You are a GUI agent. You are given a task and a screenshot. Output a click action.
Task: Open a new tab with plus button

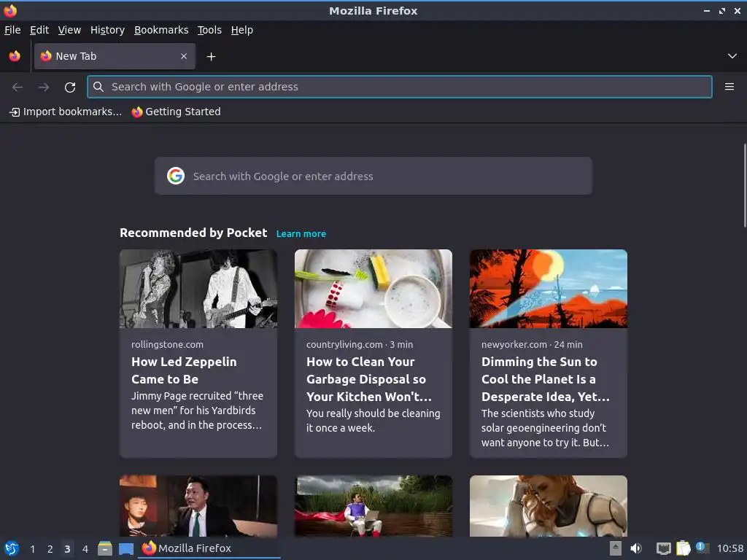click(x=211, y=57)
